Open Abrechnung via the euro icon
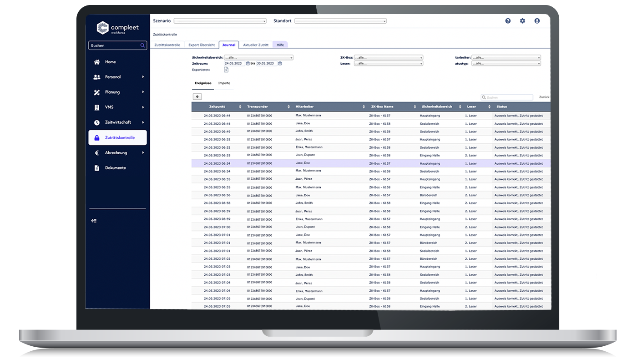The height and width of the screenshot is (364, 637). [96, 152]
